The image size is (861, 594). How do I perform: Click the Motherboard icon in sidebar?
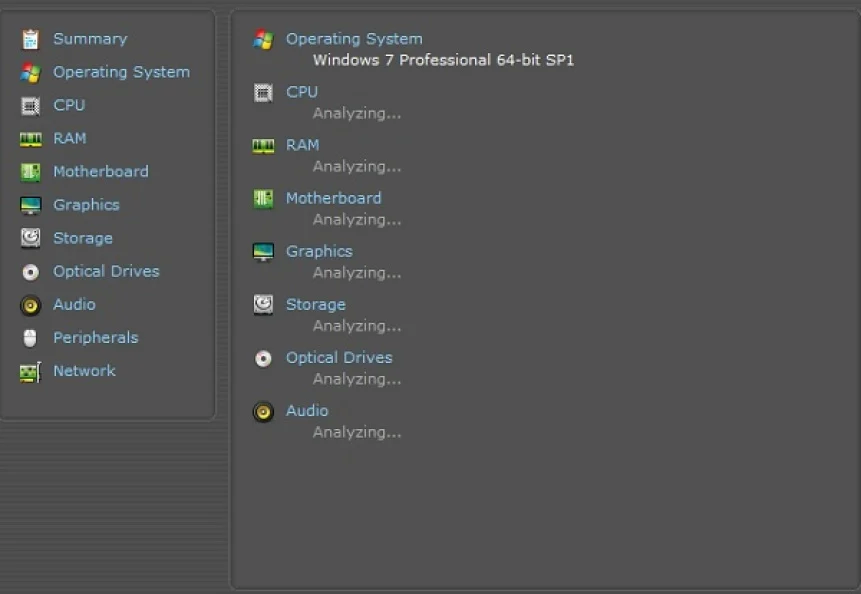tap(30, 172)
